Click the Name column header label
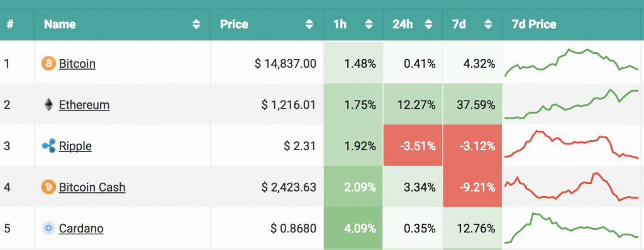The height and width of the screenshot is (250, 644). click(60, 24)
